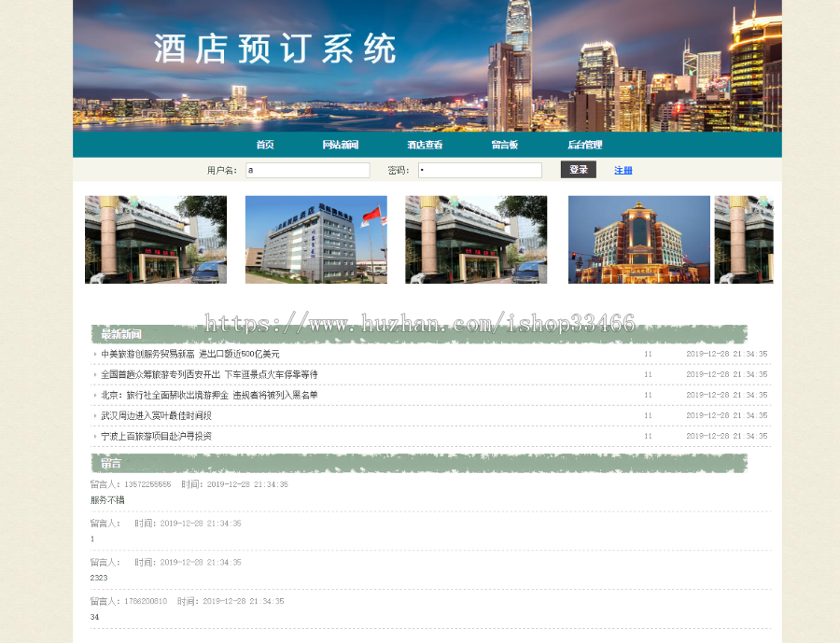Click inside the 用户名 username input field
The image size is (840, 643).
click(x=308, y=170)
